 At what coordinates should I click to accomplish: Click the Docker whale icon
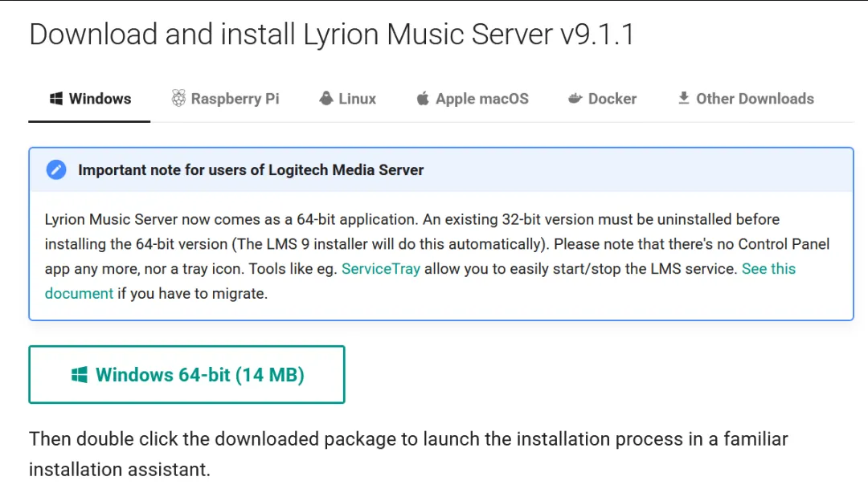[575, 99]
